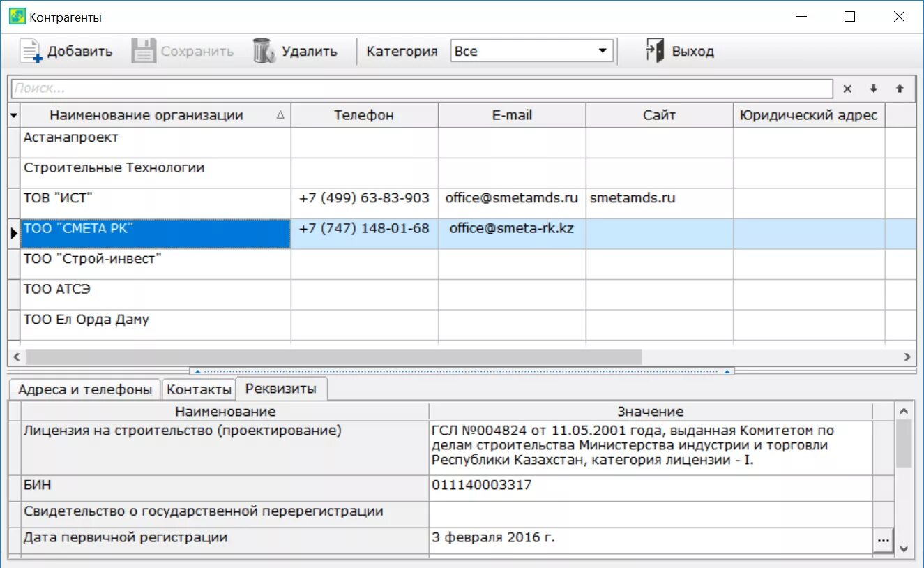Screen dimensions: 924x568
Task: Find previous with the up arrow icon
Action: (x=900, y=89)
